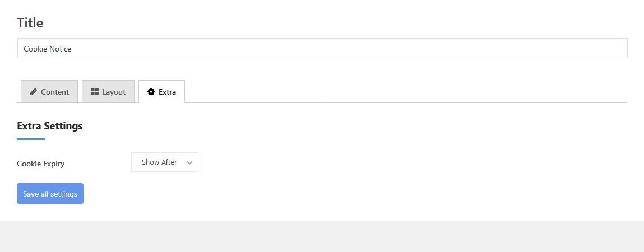
Task: Open the Layout tab
Action: click(108, 91)
